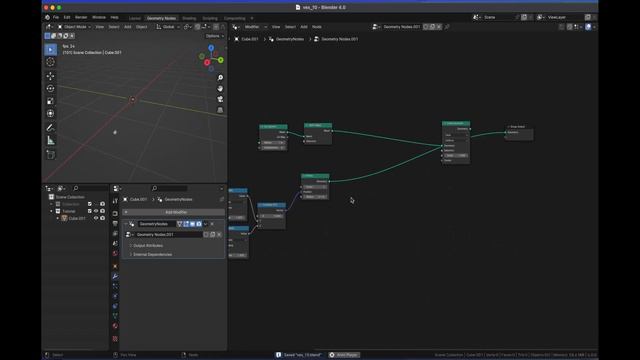Expand Cube.001 object in outliner
640x360 pixels.
click(58, 218)
